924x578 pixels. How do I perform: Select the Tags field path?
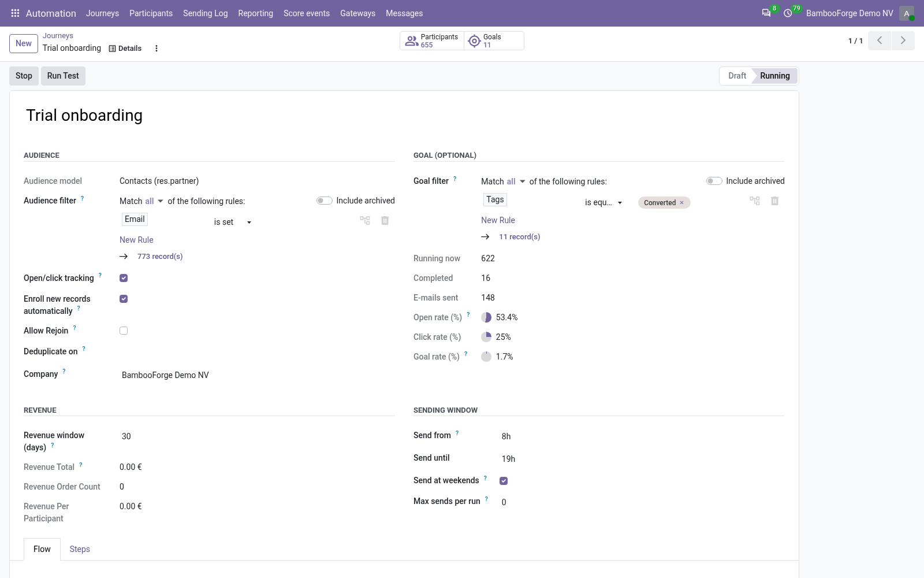tap(495, 199)
